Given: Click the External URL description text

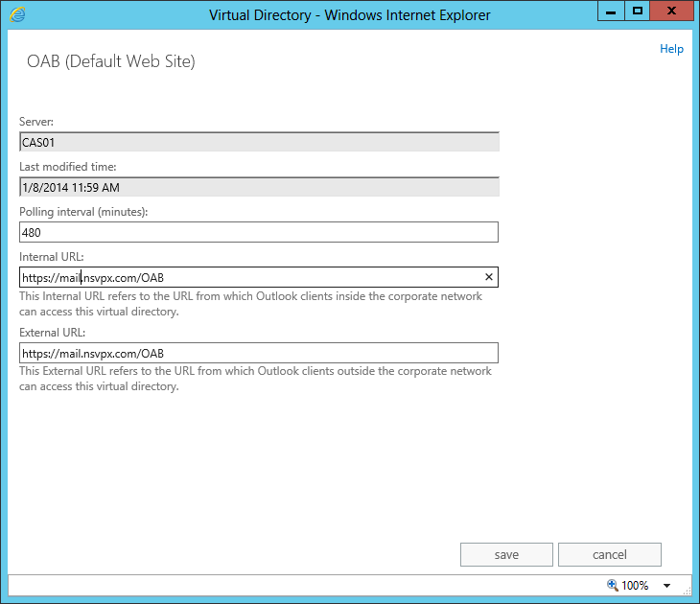Looking at the screenshot, I should [x=255, y=379].
